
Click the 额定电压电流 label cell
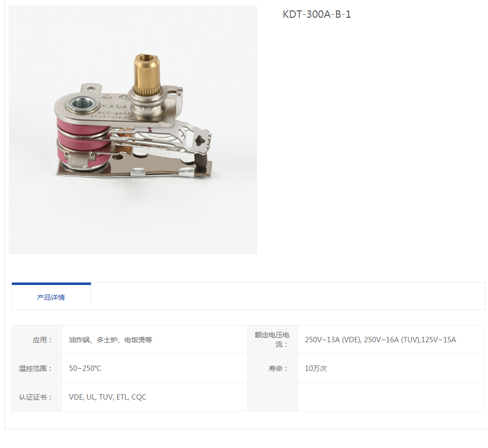(272, 339)
